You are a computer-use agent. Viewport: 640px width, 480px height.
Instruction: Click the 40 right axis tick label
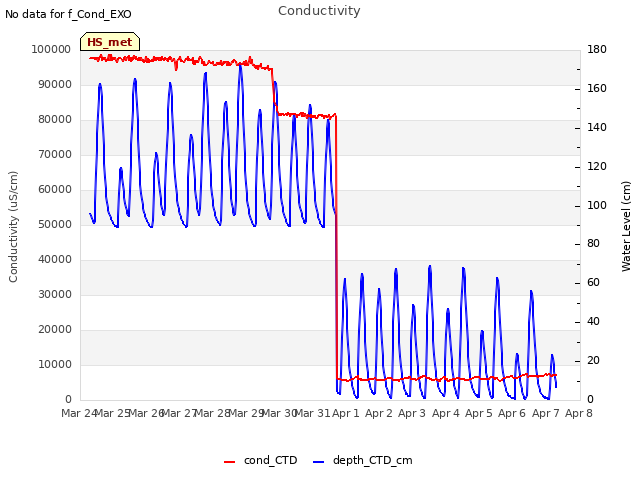point(593,322)
